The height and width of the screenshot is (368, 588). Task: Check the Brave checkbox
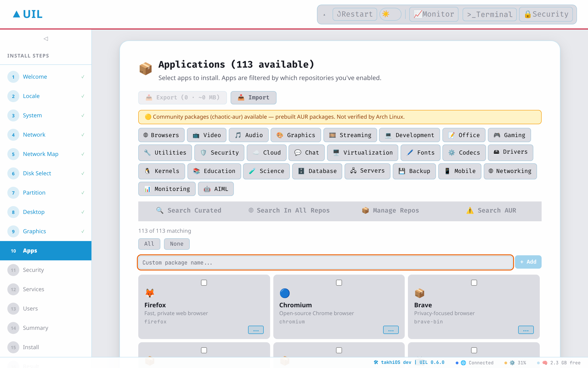(474, 283)
